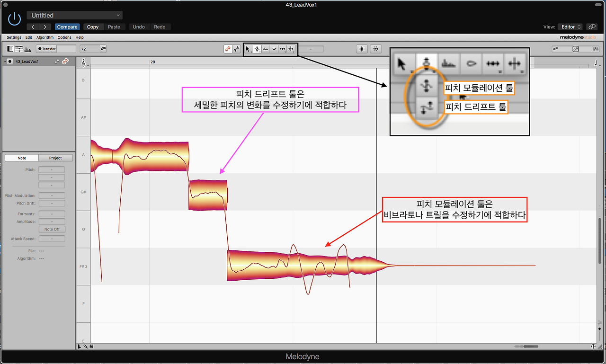606x364 pixels.
Task: Open the Help menu
Action: (80, 37)
